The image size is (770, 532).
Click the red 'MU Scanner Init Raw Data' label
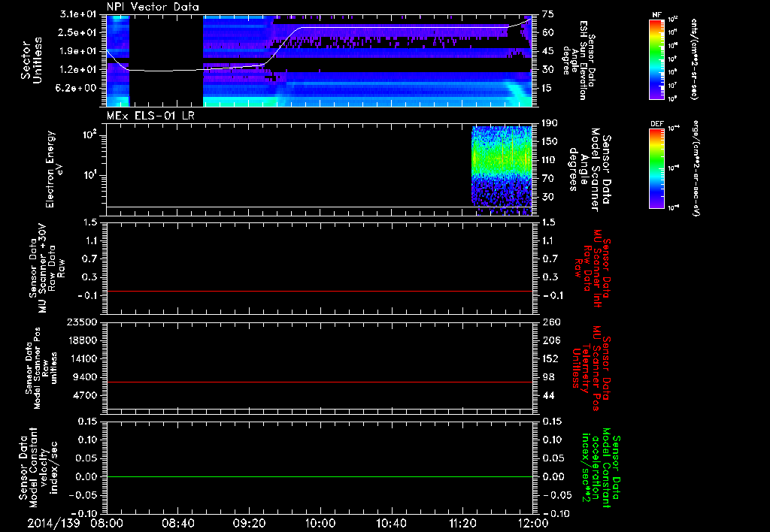coord(593,268)
